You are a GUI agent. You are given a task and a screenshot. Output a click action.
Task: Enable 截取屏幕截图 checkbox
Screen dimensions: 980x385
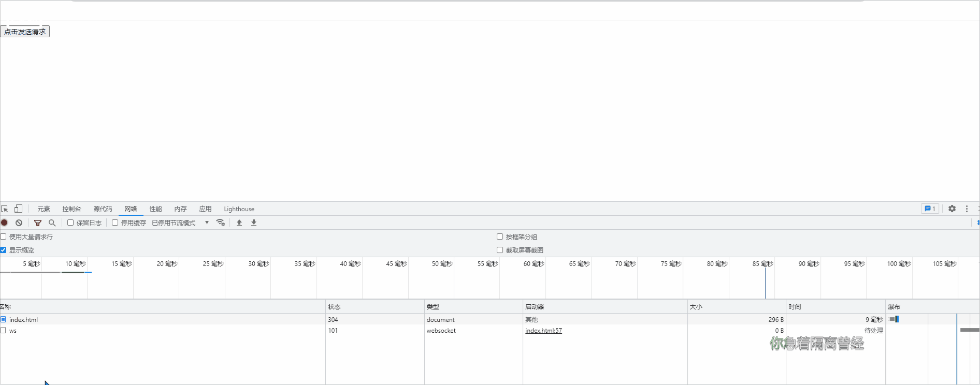click(x=500, y=250)
